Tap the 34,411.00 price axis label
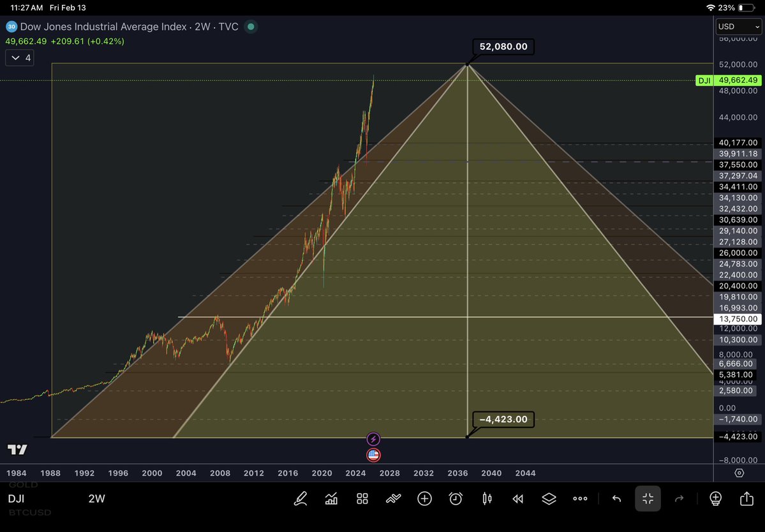 (x=738, y=187)
